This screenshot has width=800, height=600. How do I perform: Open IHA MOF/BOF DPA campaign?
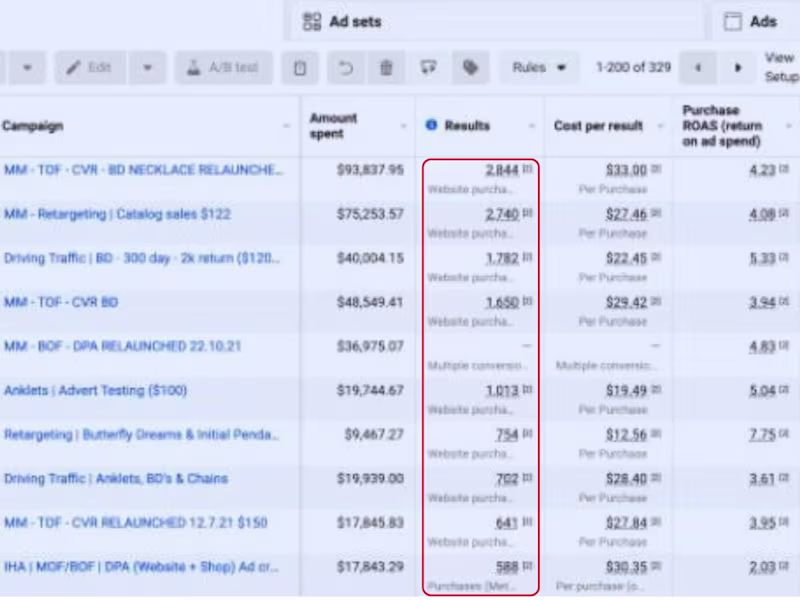pyautogui.click(x=141, y=567)
